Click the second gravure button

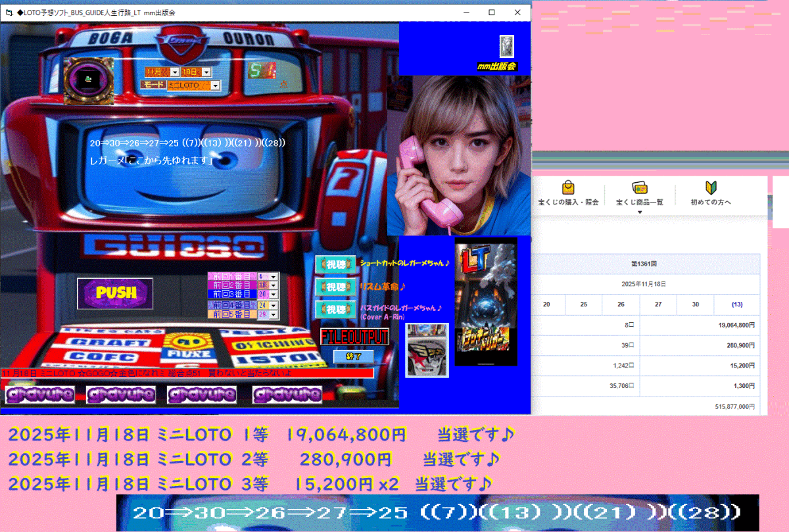(122, 395)
